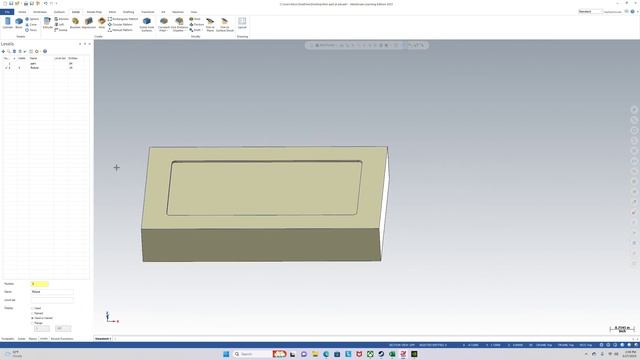The height and width of the screenshot is (360, 640).
Task: Switch to the Machine ribbon tab
Action: pos(178,12)
